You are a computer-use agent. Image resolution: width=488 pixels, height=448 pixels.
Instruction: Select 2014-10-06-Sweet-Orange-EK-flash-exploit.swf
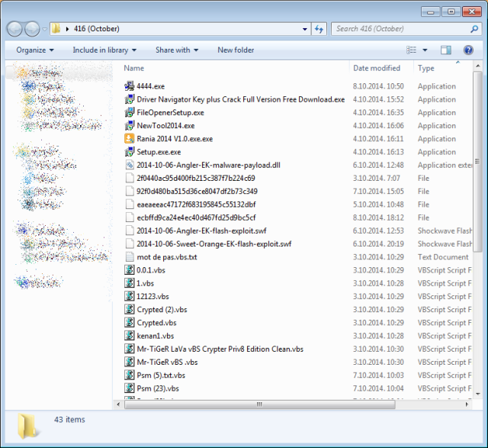(x=213, y=244)
